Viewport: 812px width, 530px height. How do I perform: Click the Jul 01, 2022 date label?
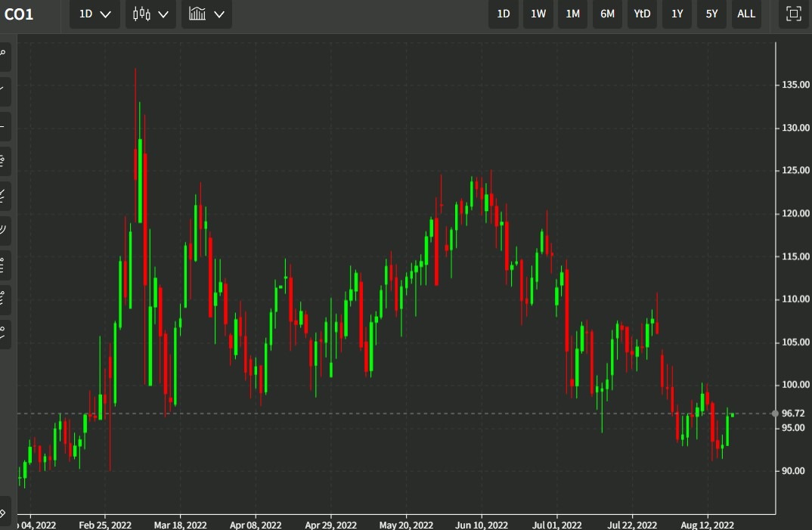coord(556,525)
